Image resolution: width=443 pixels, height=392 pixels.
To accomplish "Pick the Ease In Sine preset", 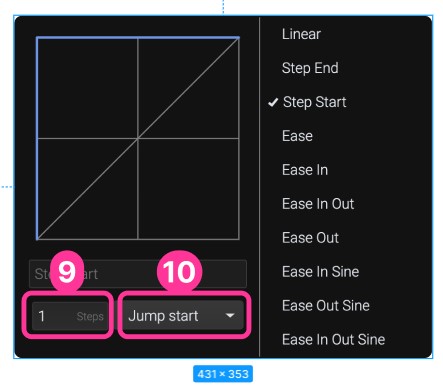I will pyautogui.click(x=320, y=272).
